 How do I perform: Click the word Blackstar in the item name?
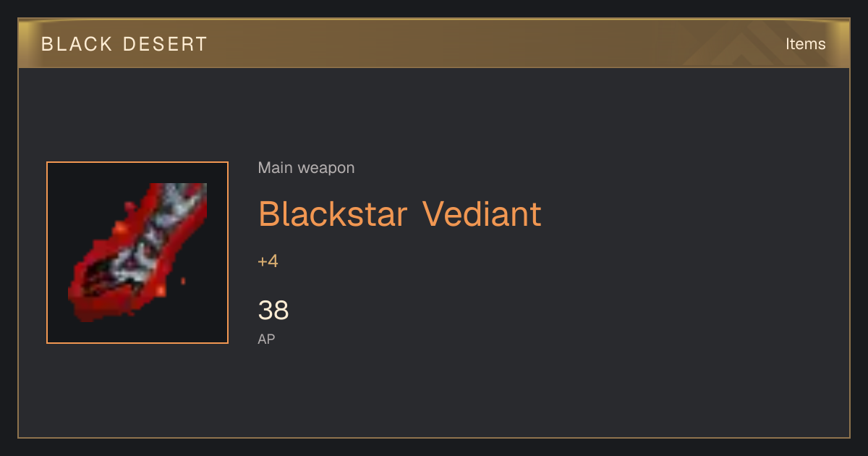tap(333, 214)
